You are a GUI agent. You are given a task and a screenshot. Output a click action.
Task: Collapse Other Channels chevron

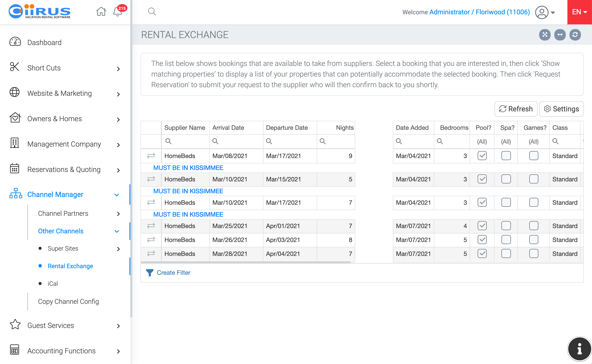[117, 231]
